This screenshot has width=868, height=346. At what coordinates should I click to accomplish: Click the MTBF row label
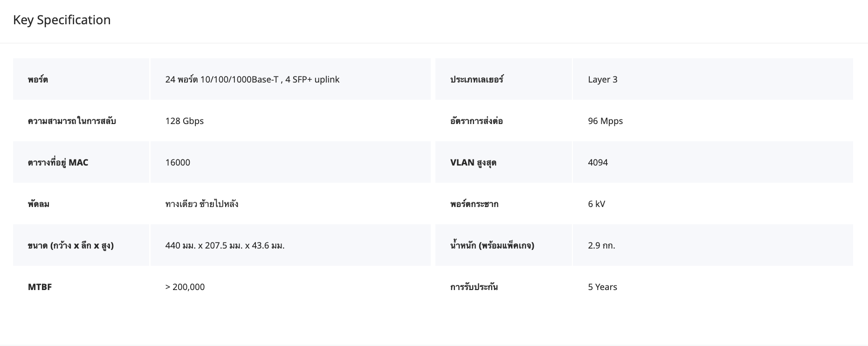[40, 287]
